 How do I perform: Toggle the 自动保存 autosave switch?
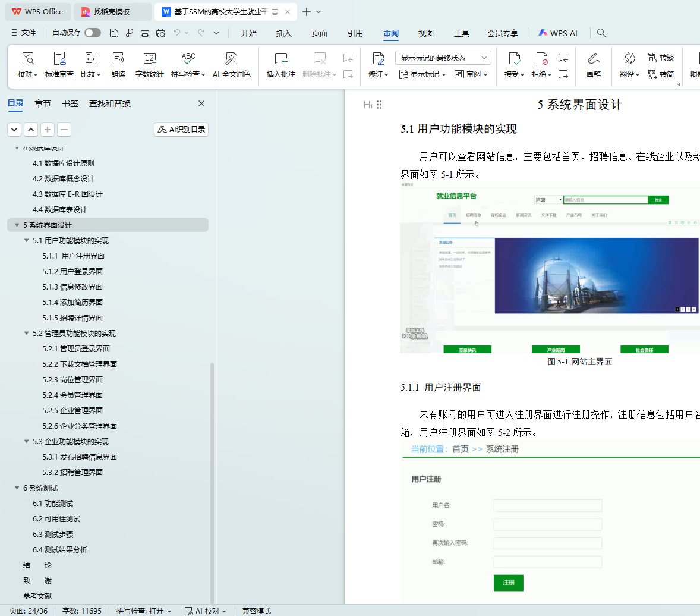(93, 33)
